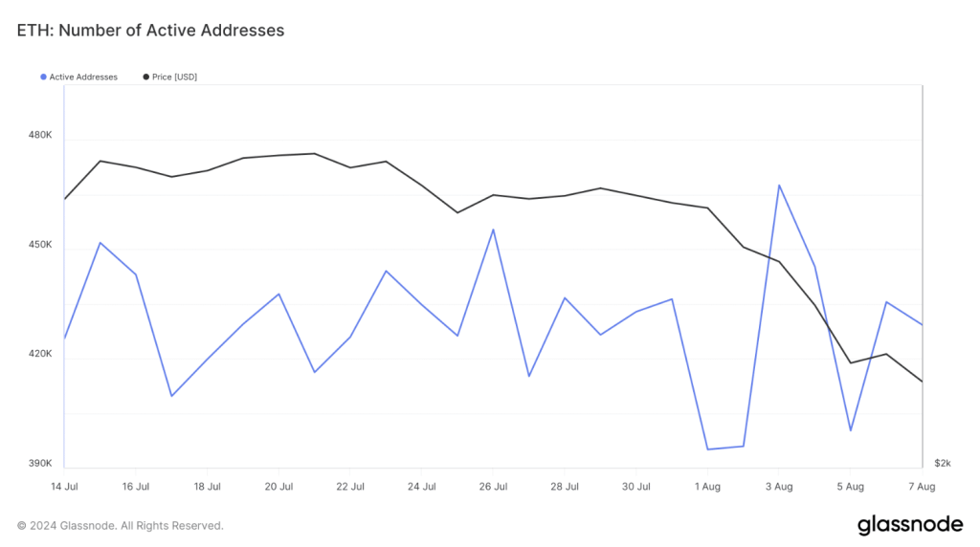980x547 pixels.
Task: Click the blue line's peak at 26 Jul
Action: click(493, 230)
